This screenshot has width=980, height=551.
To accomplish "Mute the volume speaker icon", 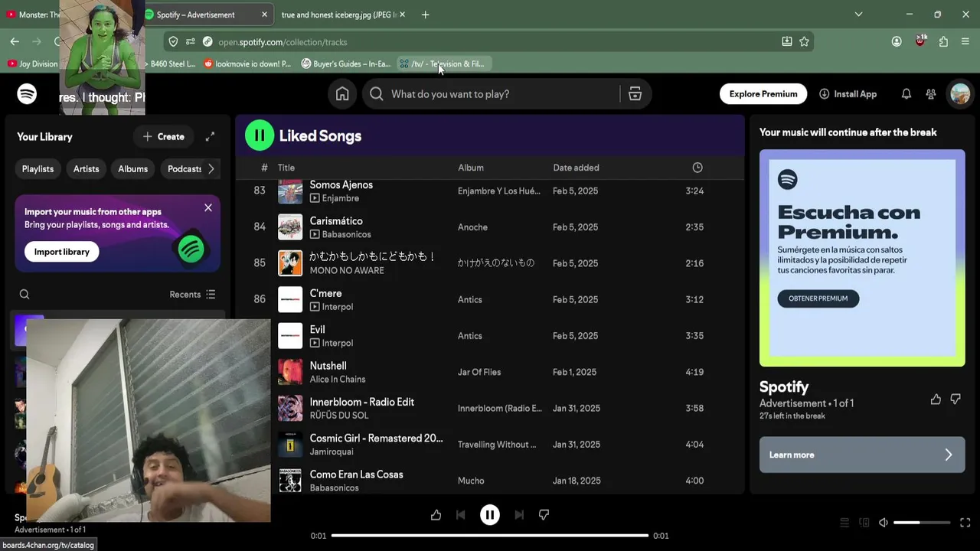I will point(884,523).
